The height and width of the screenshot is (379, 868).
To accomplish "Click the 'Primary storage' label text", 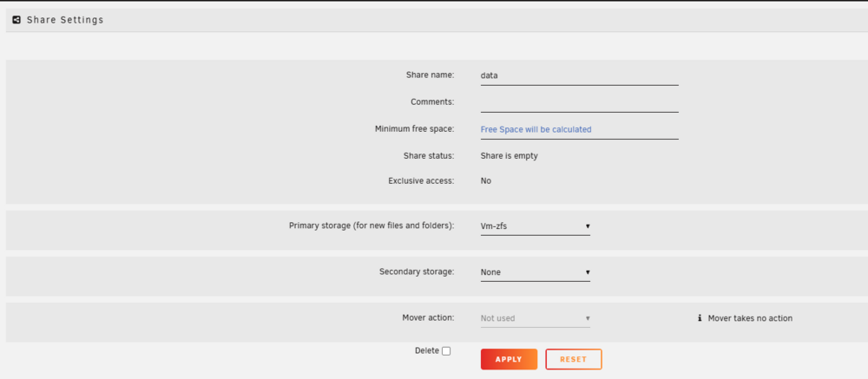I will coord(372,225).
